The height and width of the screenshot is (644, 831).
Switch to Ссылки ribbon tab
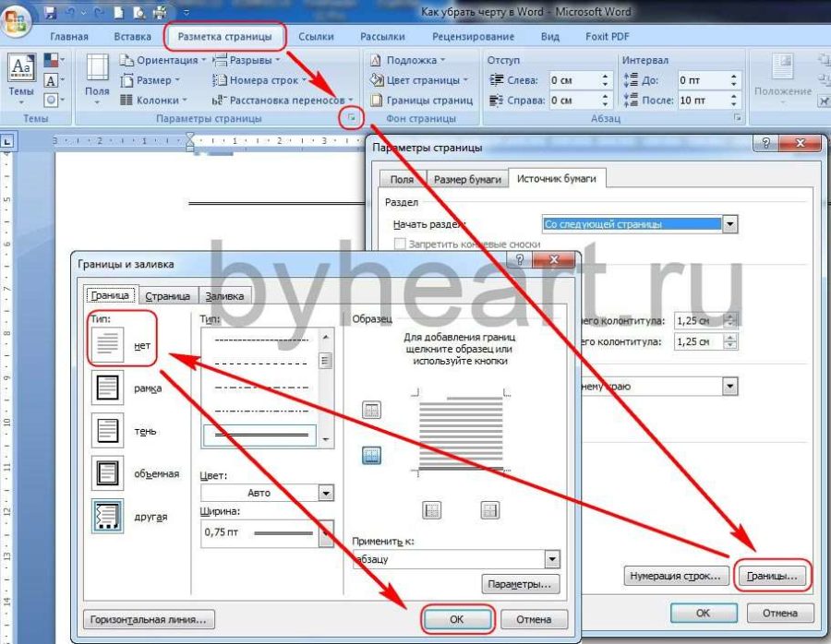tap(316, 37)
